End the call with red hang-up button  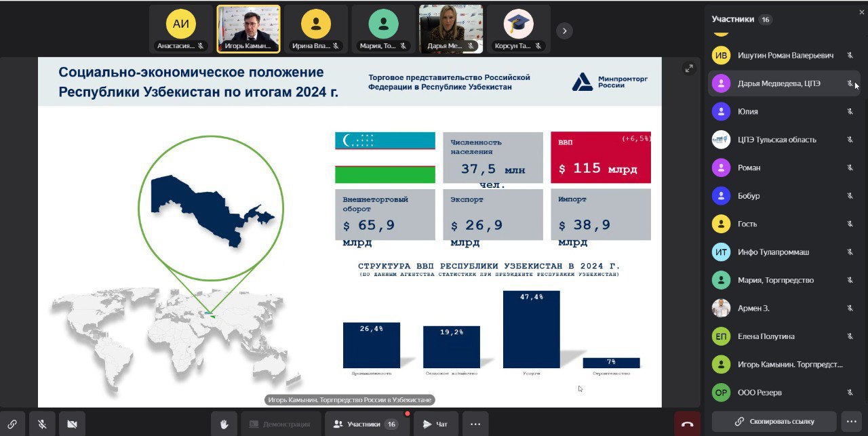687,424
